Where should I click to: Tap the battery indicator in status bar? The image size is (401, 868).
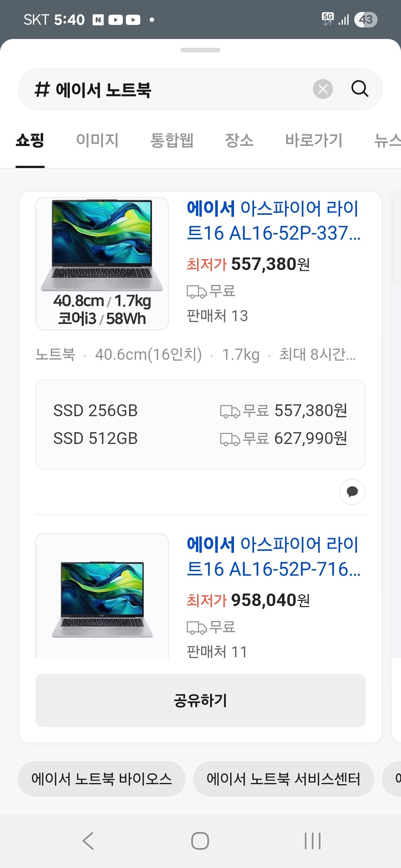[x=365, y=20]
